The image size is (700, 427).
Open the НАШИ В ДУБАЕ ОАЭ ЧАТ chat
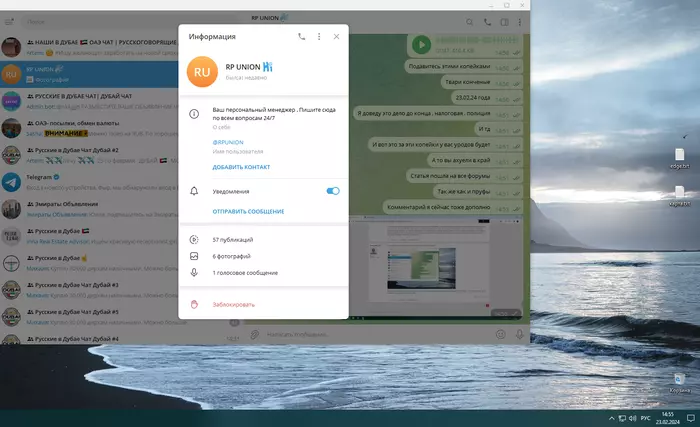pos(89,47)
